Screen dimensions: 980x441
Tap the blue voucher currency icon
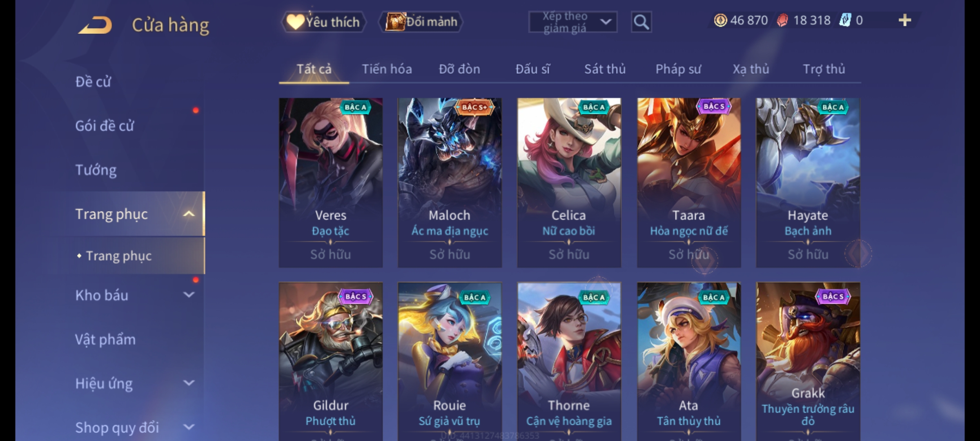click(x=845, y=20)
